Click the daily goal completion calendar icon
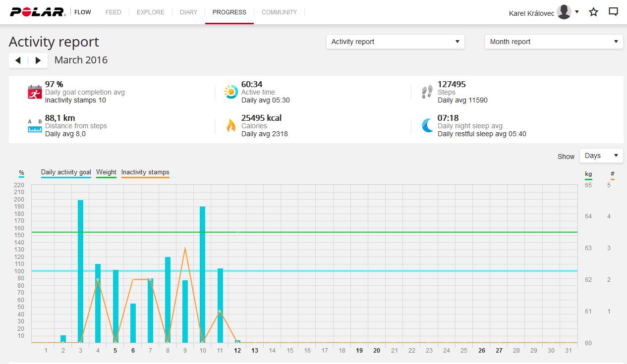Screen dimensions: 627x364 click(35, 92)
